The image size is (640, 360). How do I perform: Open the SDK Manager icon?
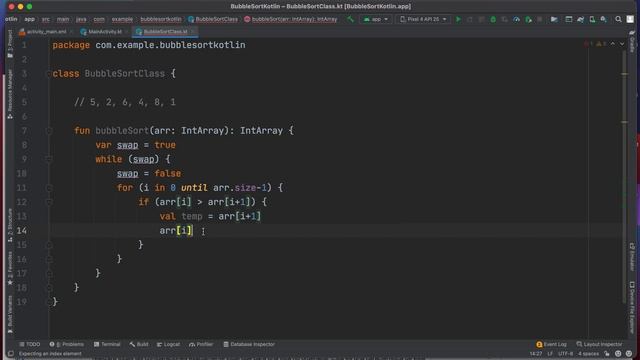point(603,19)
